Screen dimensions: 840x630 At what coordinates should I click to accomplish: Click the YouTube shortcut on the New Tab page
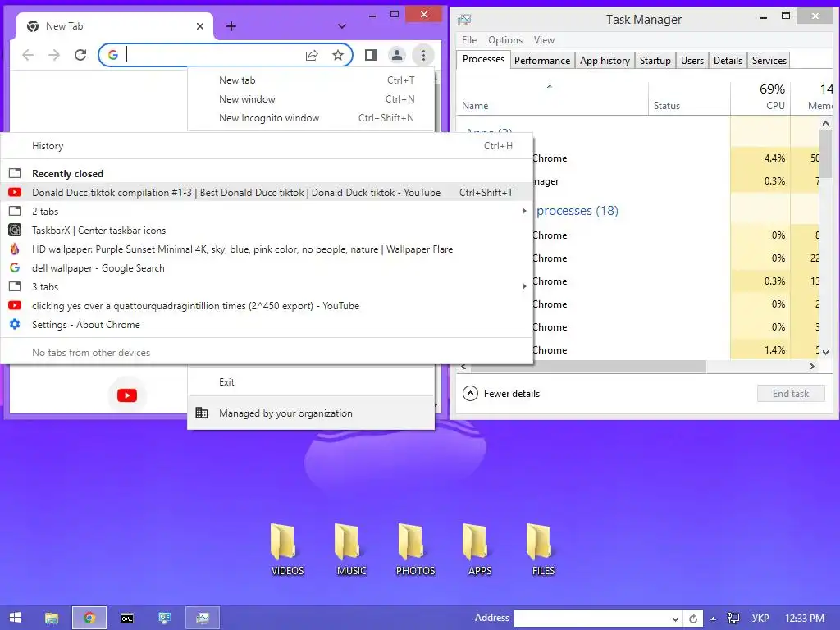click(127, 395)
